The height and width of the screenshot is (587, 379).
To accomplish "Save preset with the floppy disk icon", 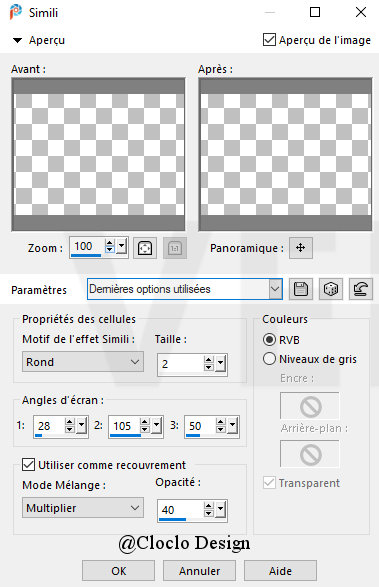I will 301,289.
